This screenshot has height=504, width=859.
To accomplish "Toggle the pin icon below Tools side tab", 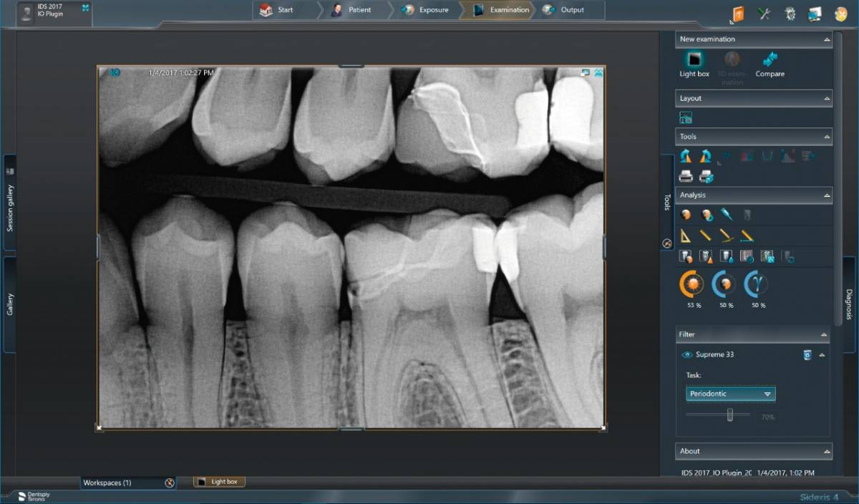I will click(667, 243).
